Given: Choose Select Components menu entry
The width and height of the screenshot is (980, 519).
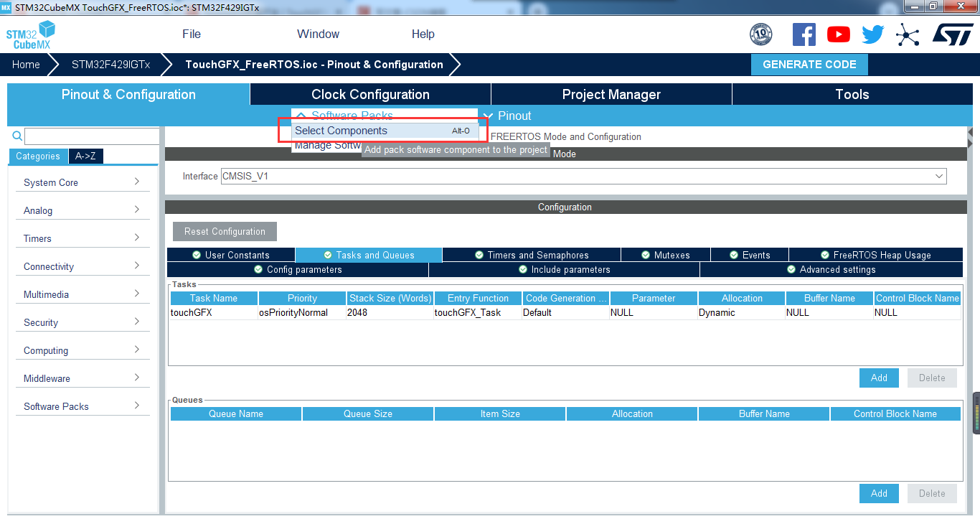Looking at the screenshot, I should [x=385, y=131].
